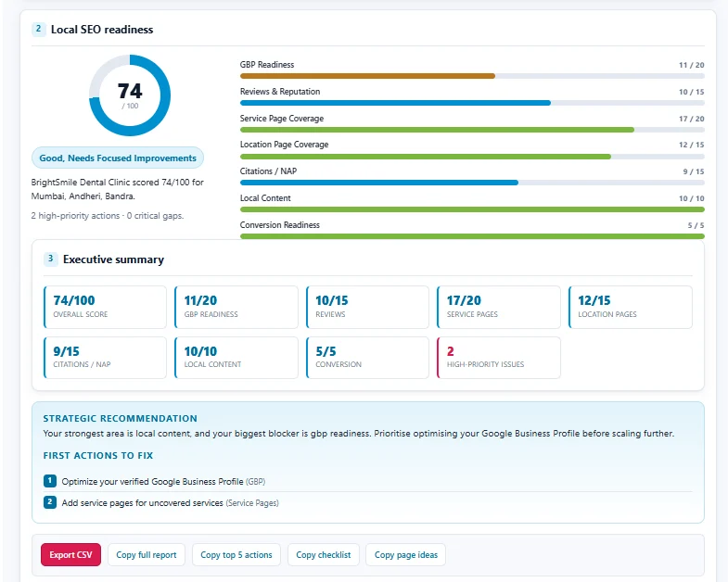Click the 'STRATEGIC RECOMMENDATION' heading
The width and height of the screenshot is (728, 582).
coord(121,418)
